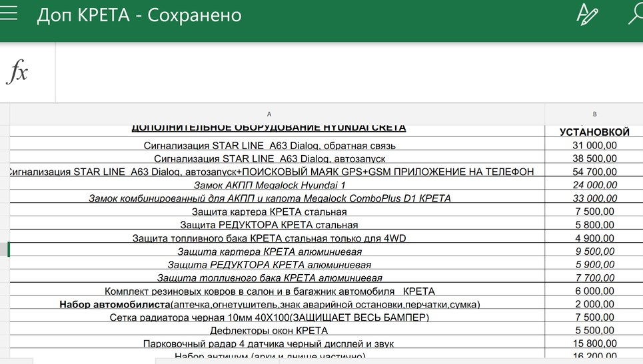Select column B header
This screenshot has width=643, height=364.
[x=594, y=114]
